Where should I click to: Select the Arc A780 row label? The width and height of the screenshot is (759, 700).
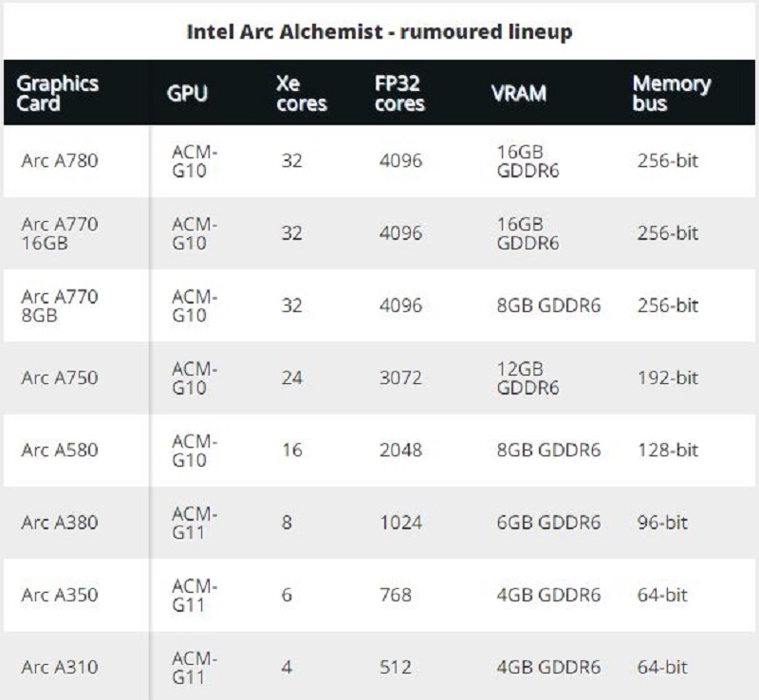point(59,160)
